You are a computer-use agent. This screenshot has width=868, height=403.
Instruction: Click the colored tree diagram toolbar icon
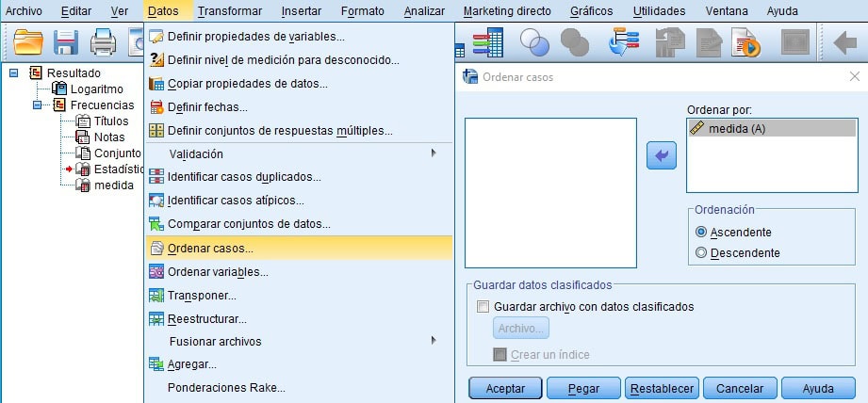[624, 42]
